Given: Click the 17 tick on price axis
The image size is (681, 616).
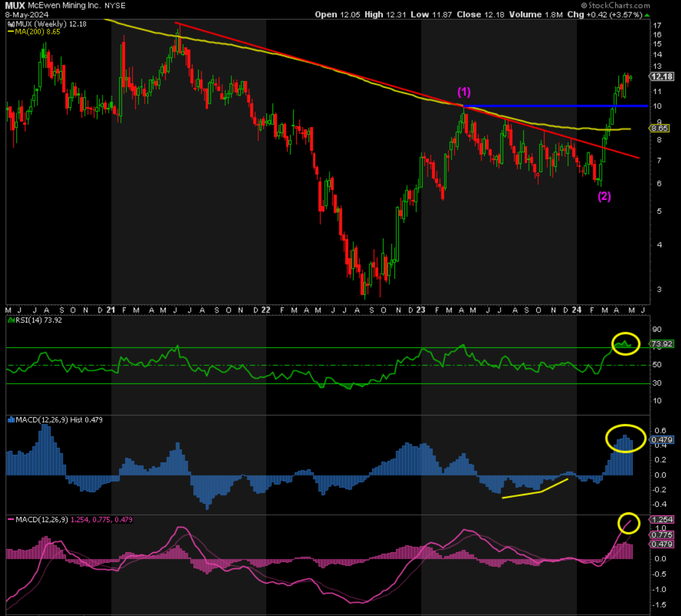Looking at the screenshot, I should [x=657, y=25].
